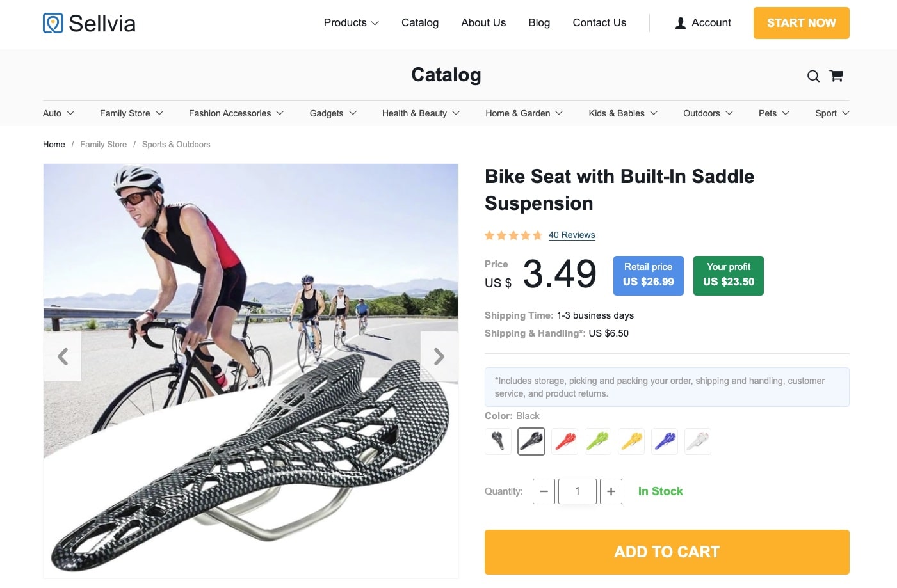The image size is (897, 588).
Task: Decrease quantity with minus button
Action: tap(544, 491)
